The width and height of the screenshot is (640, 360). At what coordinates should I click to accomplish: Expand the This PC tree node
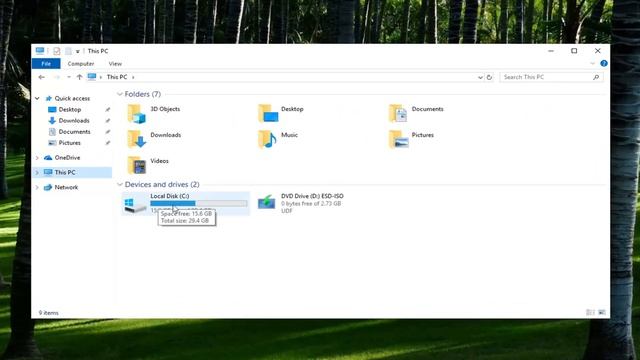pos(37,172)
